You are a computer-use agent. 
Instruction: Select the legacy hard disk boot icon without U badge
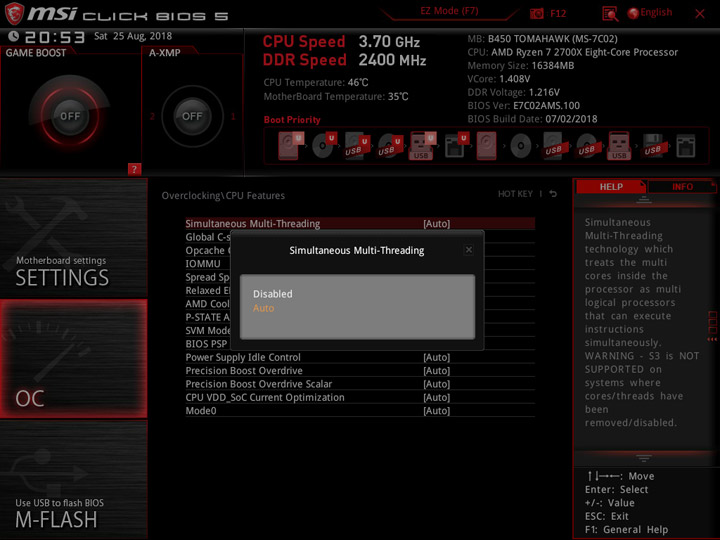point(486,146)
